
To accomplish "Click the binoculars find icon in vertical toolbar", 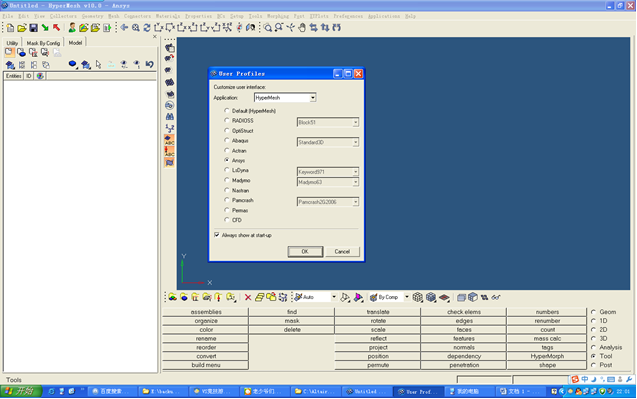I will point(170,117).
